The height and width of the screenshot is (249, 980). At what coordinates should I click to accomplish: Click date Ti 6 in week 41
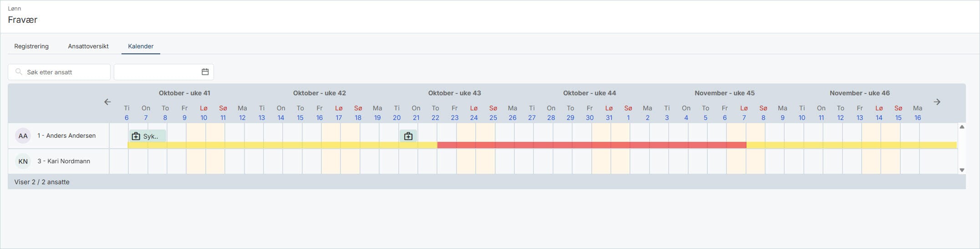point(127,113)
